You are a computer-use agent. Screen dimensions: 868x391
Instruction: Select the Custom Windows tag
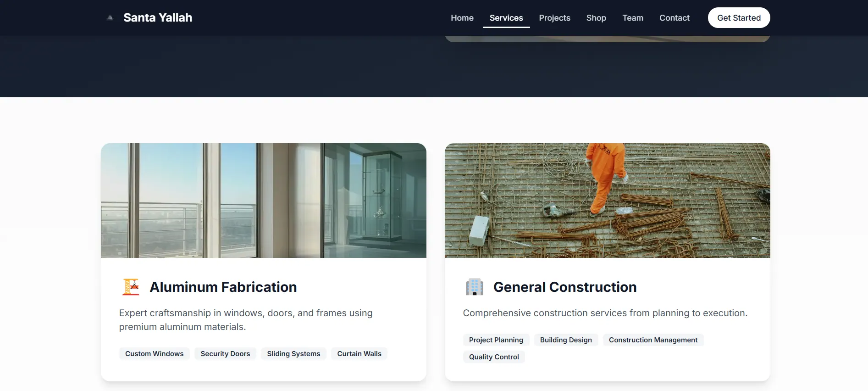155,354
